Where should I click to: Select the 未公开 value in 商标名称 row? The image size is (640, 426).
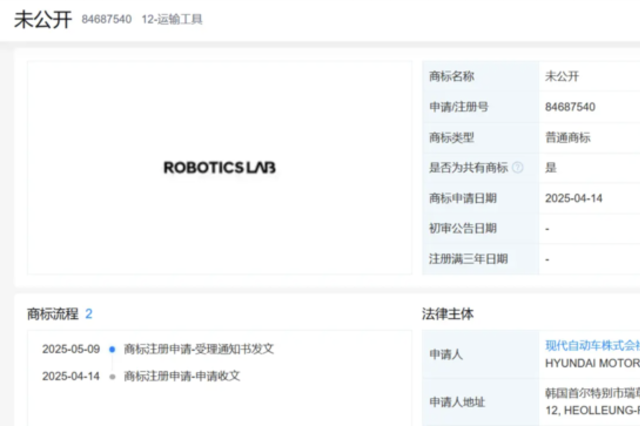562,76
